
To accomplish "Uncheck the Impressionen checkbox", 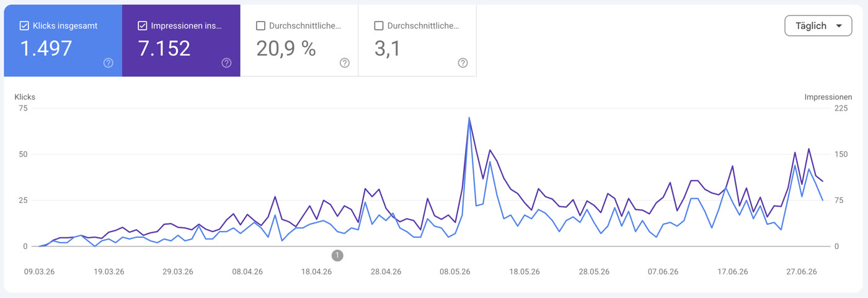I will coord(142,26).
